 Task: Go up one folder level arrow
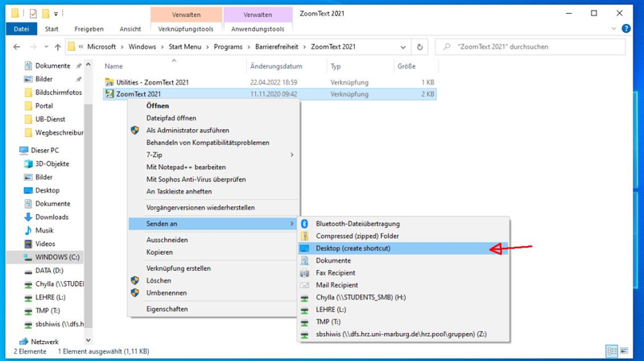pyautogui.click(x=58, y=47)
